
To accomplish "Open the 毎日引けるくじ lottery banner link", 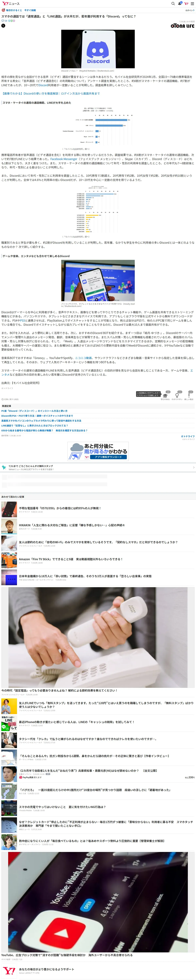I will pos(19,10).
